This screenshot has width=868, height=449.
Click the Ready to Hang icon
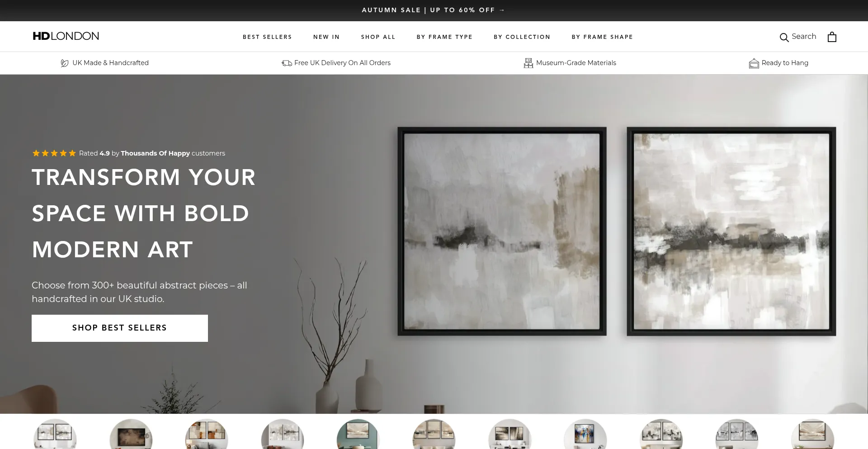pos(754,63)
